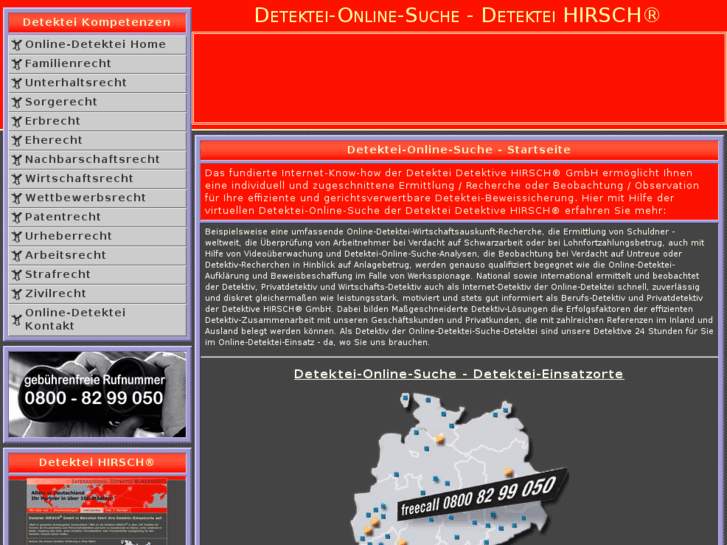
Task: Go to Patentrecht link
Action: point(97,217)
